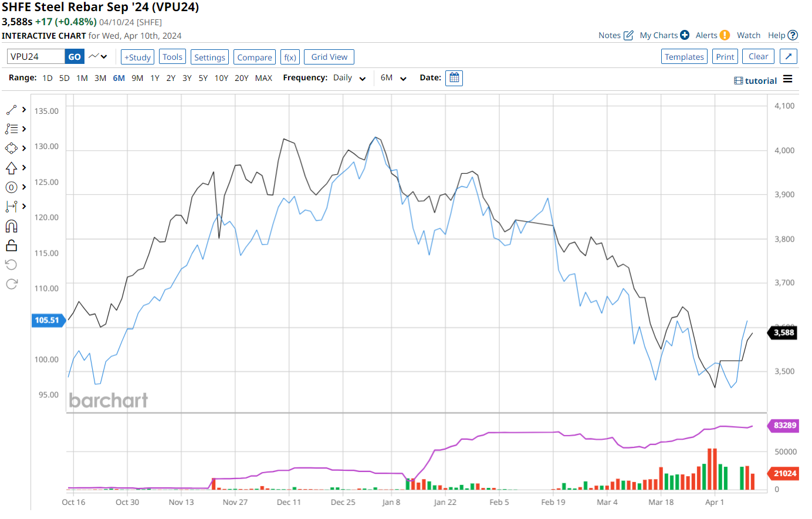Click the Clear button
This screenshot has width=812, height=519.
(758, 57)
